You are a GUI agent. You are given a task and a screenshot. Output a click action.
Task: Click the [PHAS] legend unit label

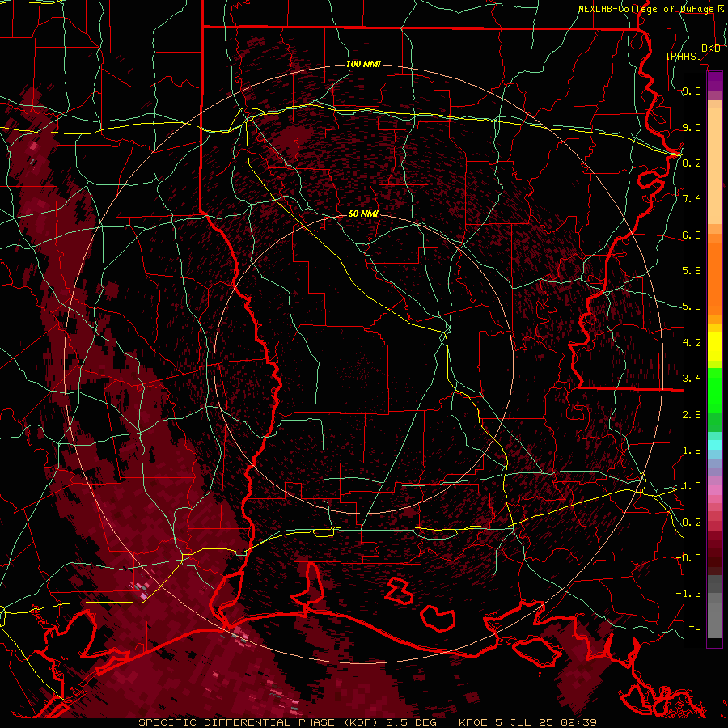point(684,56)
